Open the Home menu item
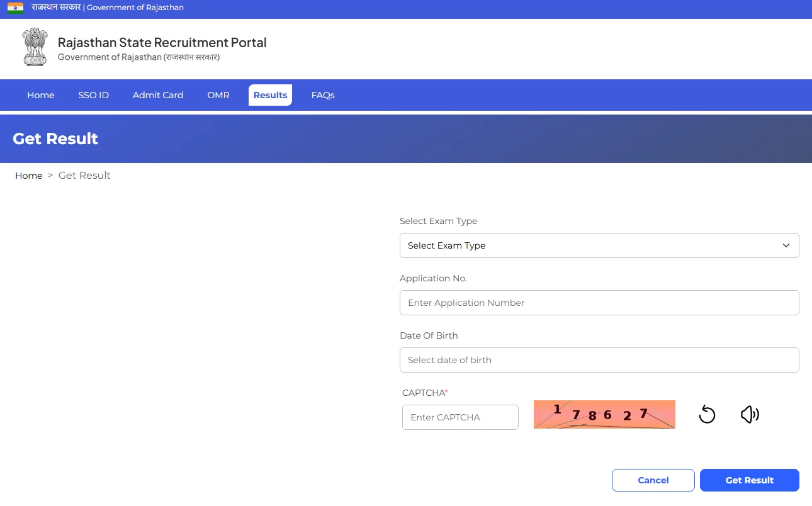The height and width of the screenshot is (506, 812). 41,95
